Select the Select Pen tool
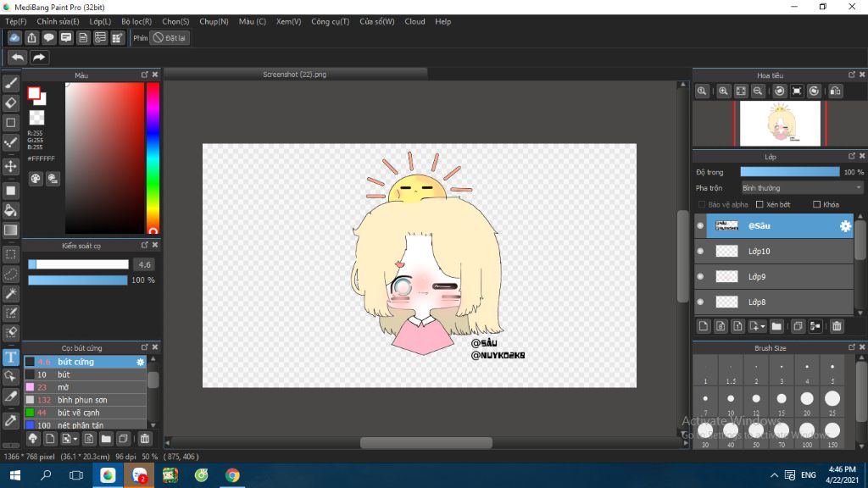Screen dimensions: 868x488 (10, 313)
